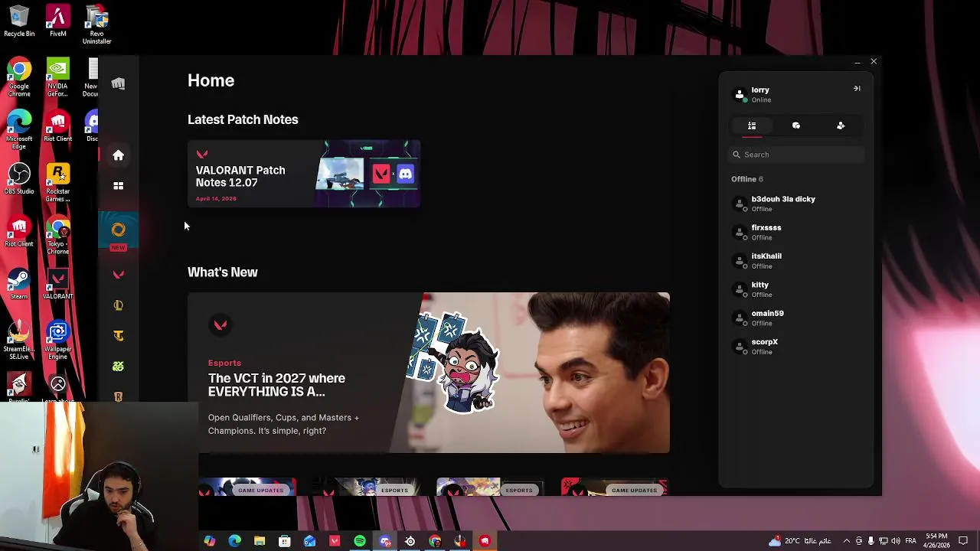Select friend scorpX

(x=796, y=347)
